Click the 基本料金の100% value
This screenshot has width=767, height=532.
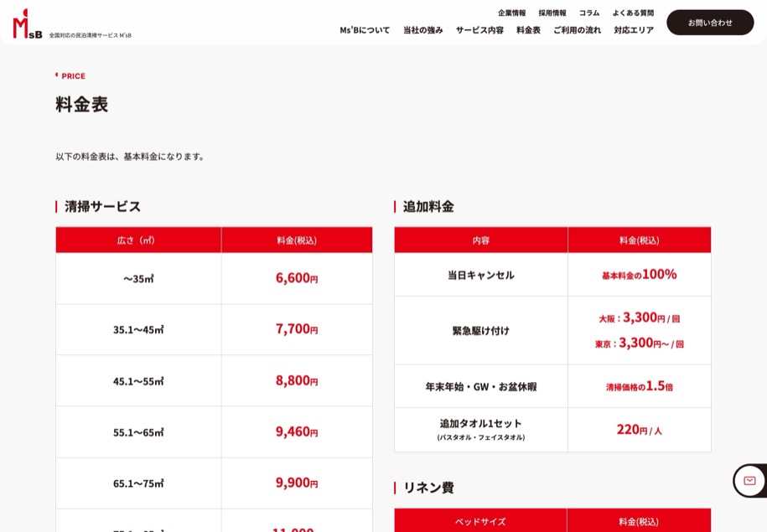coord(639,274)
